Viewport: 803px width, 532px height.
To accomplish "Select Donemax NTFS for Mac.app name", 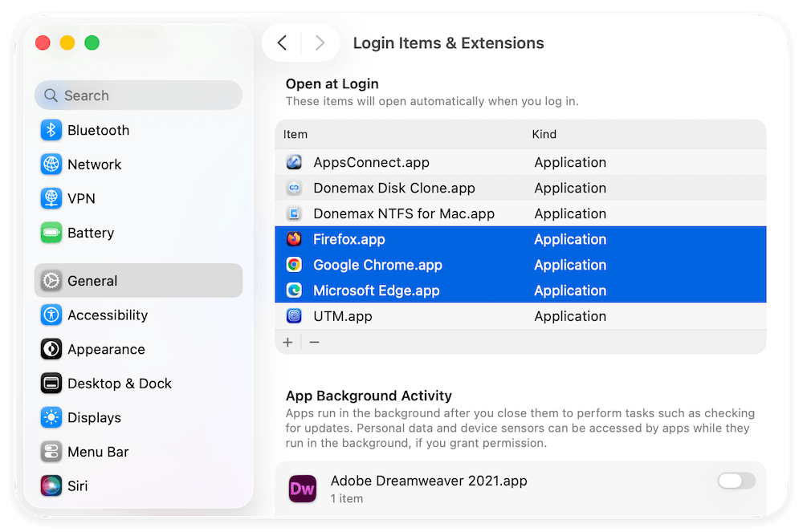I will pos(404,213).
